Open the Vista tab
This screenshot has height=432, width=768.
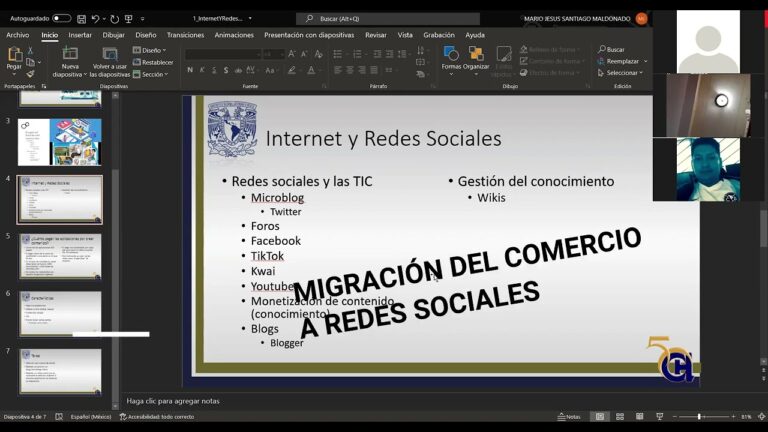405,35
